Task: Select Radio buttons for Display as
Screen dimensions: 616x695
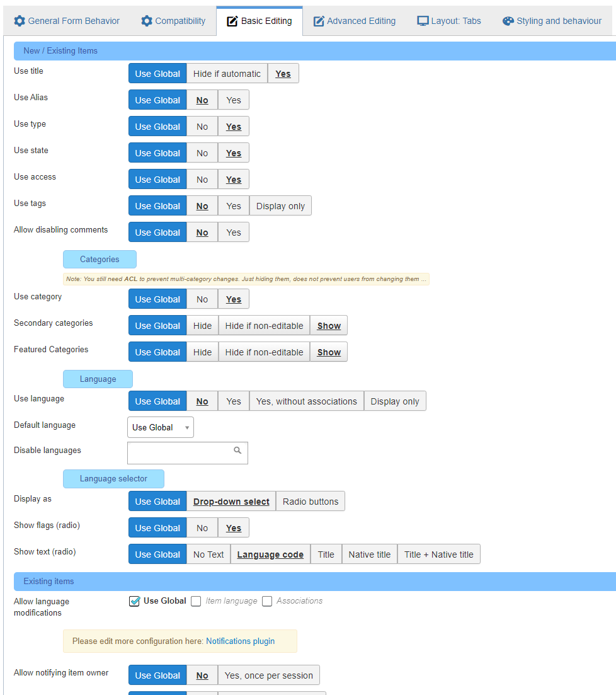Action: [x=311, y=502]
